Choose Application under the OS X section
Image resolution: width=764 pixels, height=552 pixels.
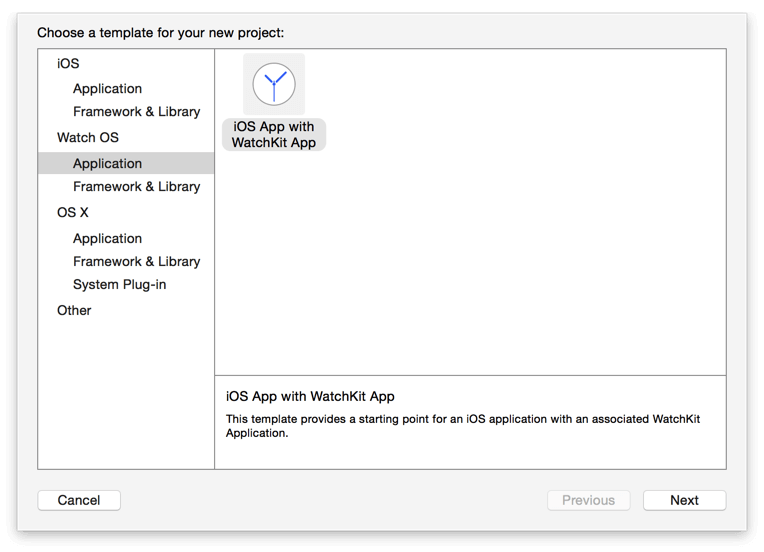click(x=107, y=238)
